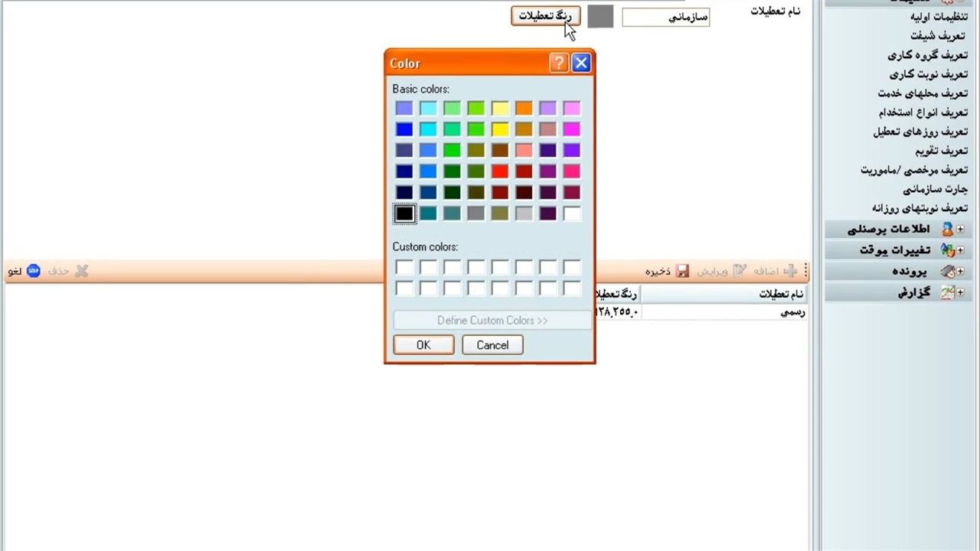
Task: Expand the اطلاعات پرسنلی section
Action: point(961,230)
